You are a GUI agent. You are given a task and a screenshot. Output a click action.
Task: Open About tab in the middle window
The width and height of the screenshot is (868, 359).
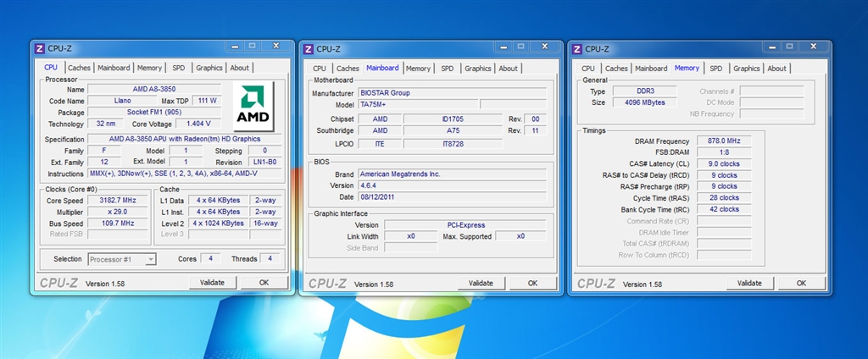pos(509,69)
